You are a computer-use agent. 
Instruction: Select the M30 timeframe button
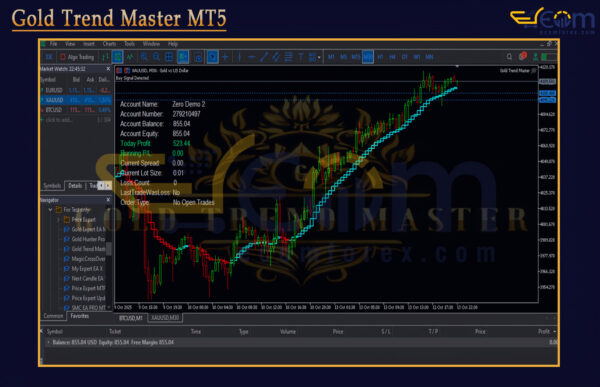368,57
